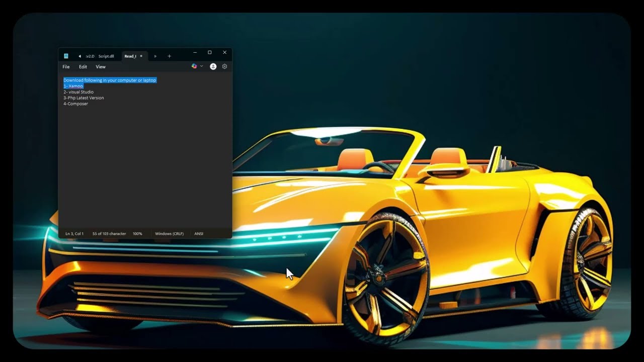The width and height of the screenshot is (644, 362).
Task: Click the 100% zoom level in status bar
Action: (x=137, y=234)
